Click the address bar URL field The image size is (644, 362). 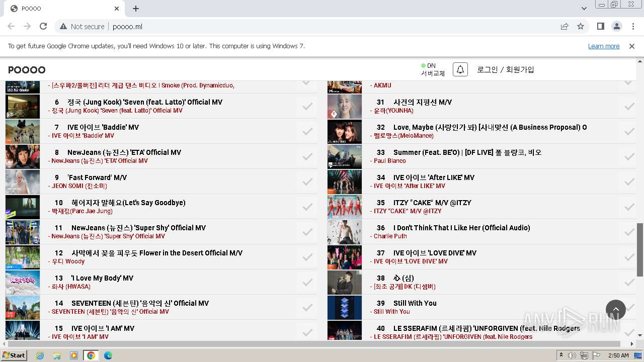coord(332,26)
